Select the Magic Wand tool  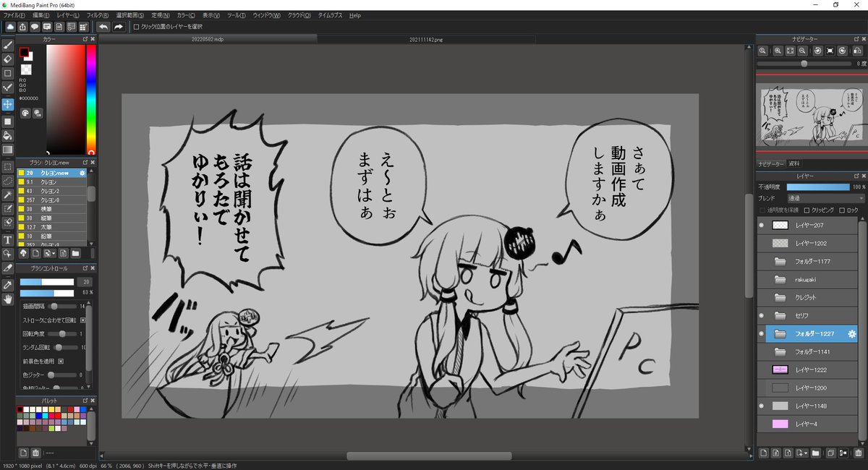7,195
